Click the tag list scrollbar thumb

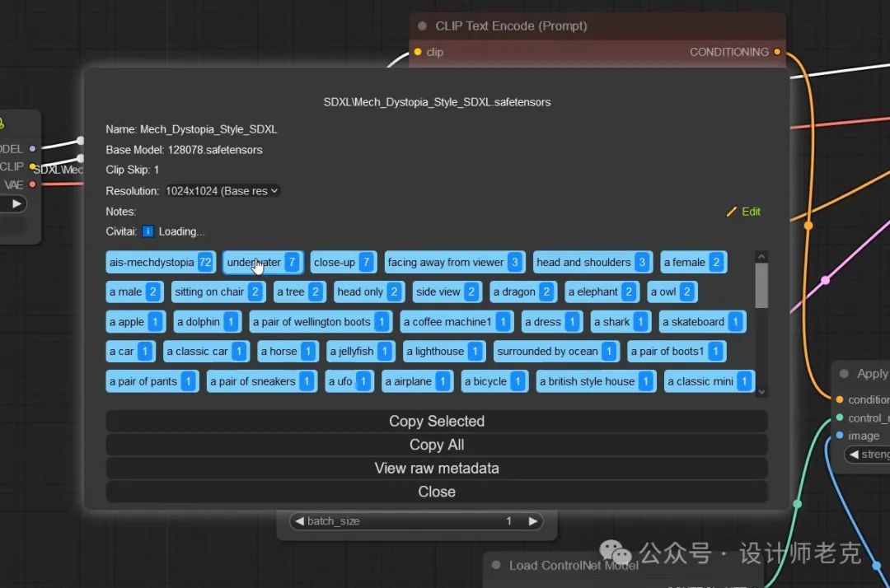point(761,286)
